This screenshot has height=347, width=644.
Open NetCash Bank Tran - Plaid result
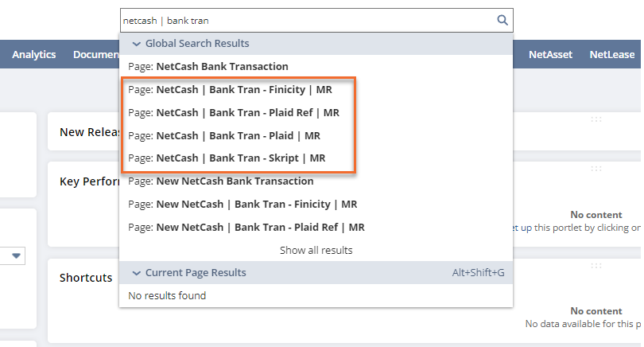[x=224, y=135]
